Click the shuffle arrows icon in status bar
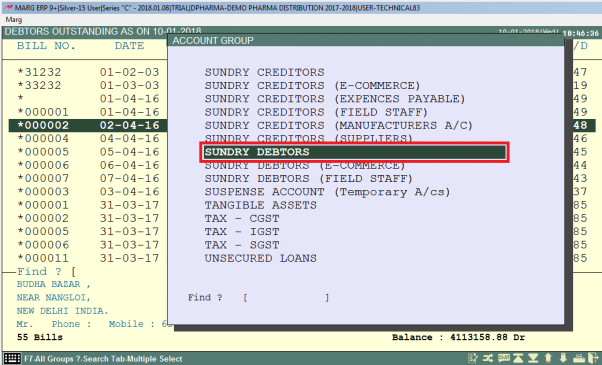 [x=488, y=358]
